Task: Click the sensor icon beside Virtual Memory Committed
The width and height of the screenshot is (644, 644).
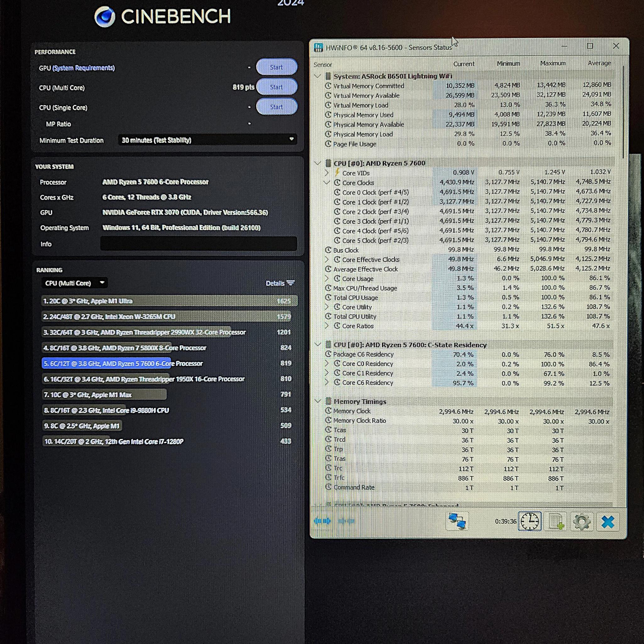Action: (328, 86)
